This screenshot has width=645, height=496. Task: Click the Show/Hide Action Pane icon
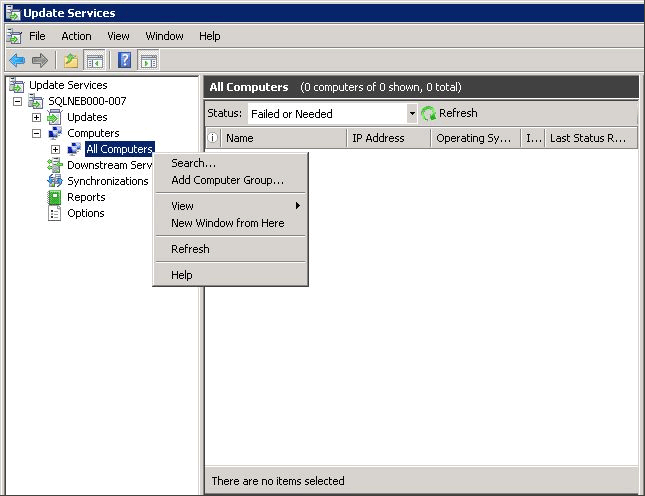[x=149, y=60]
